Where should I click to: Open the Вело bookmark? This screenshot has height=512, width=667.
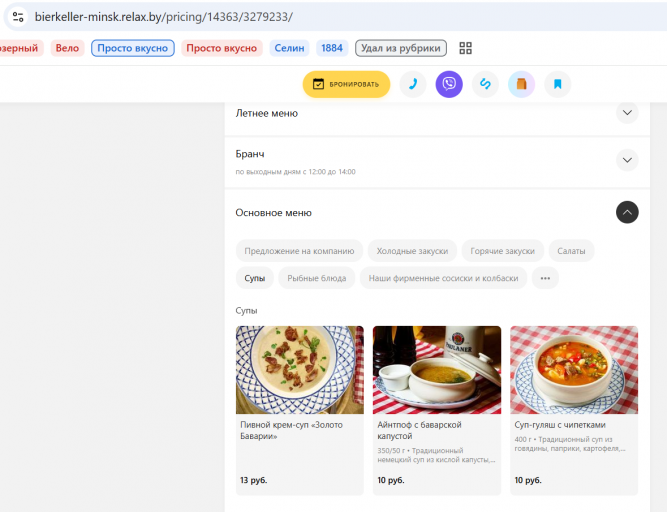67,48
